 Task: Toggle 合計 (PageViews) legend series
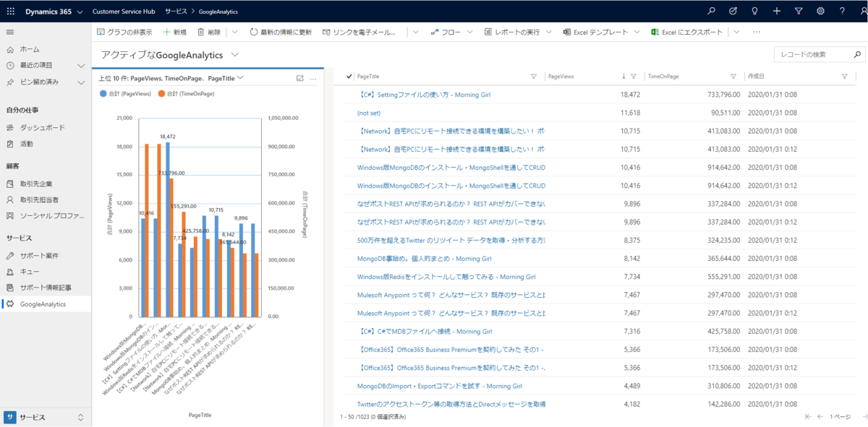(124, 94)
